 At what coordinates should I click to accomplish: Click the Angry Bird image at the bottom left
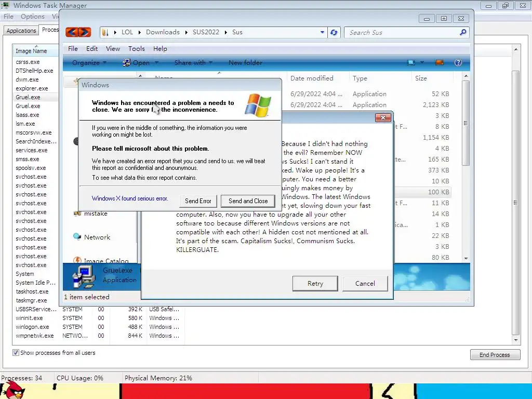point(13,390)
